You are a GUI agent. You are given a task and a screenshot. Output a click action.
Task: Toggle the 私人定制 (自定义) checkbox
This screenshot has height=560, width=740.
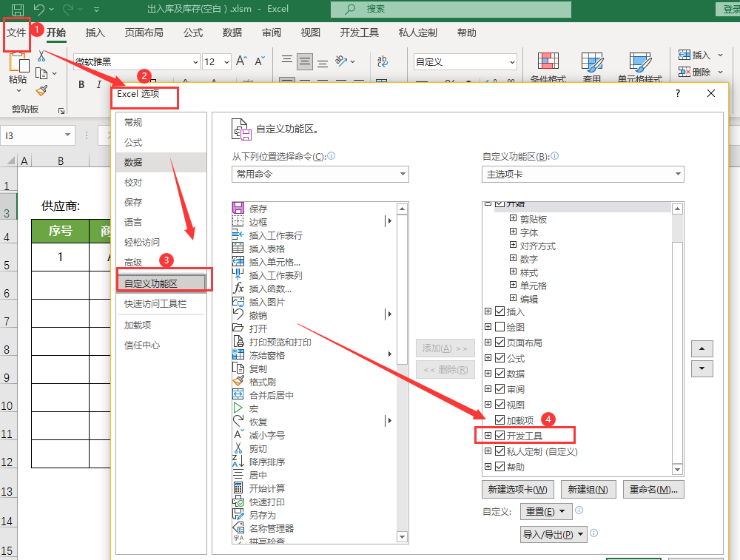[500, 451]
